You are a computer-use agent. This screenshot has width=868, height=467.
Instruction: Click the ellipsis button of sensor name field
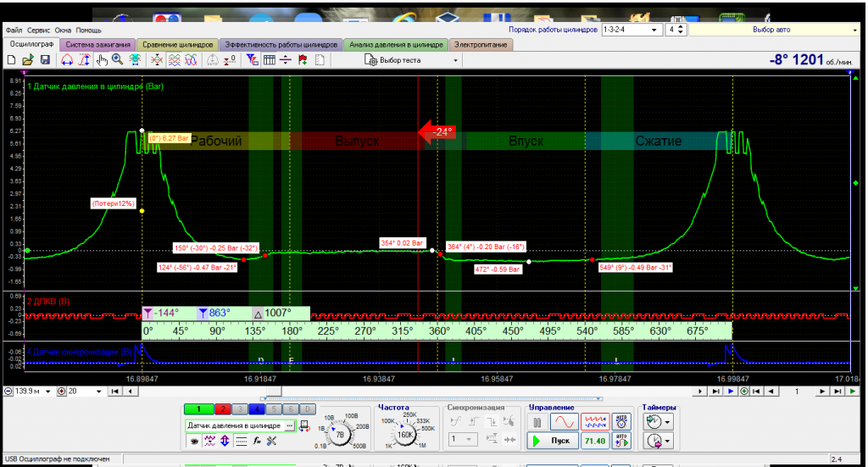click(x=290, y=425)
